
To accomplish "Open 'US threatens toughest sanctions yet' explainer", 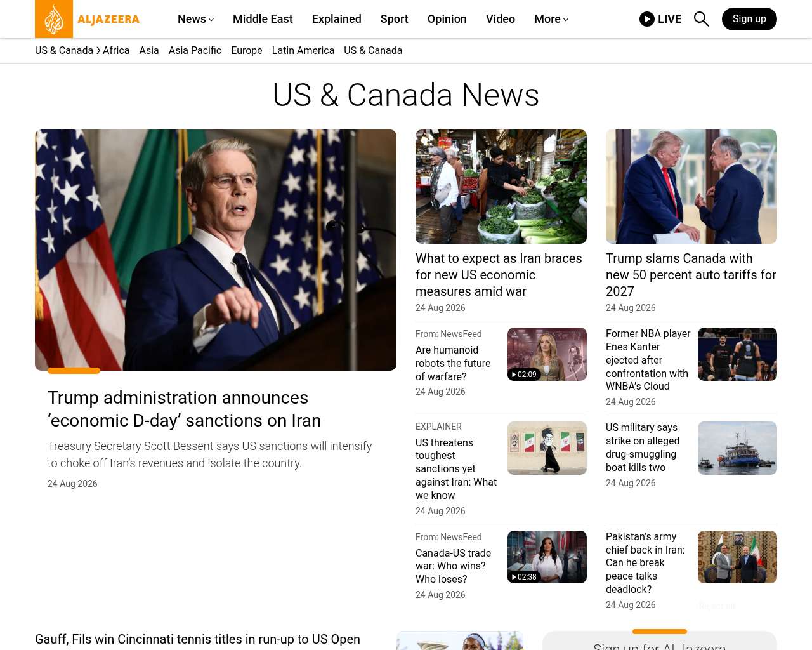I will (456, 469).
